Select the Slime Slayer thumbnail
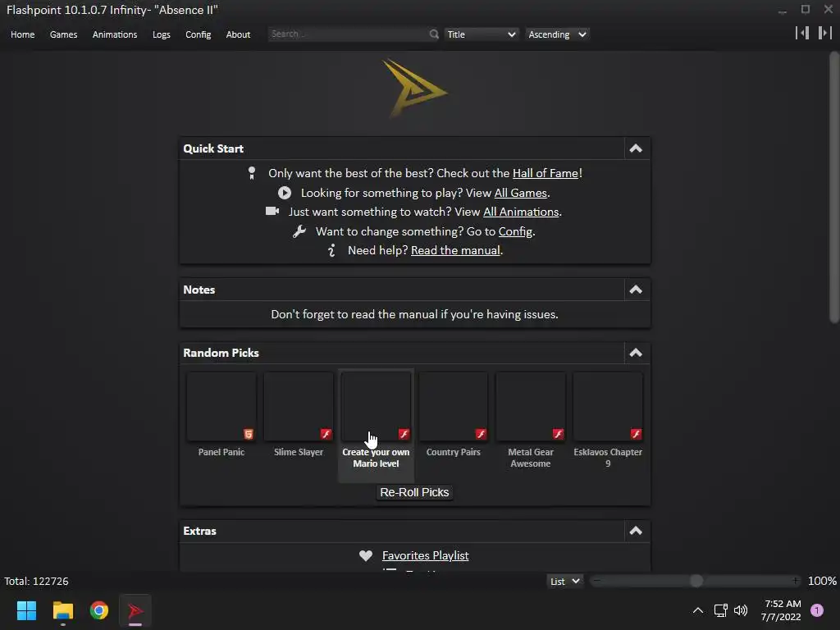 point(299,407)
